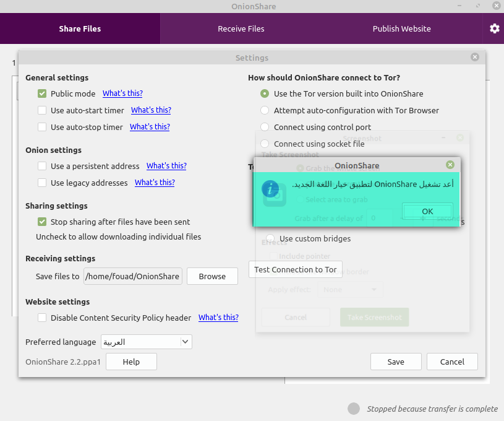
Task: Open What's this link for auto-stop timer
Action: pos(150,127)
